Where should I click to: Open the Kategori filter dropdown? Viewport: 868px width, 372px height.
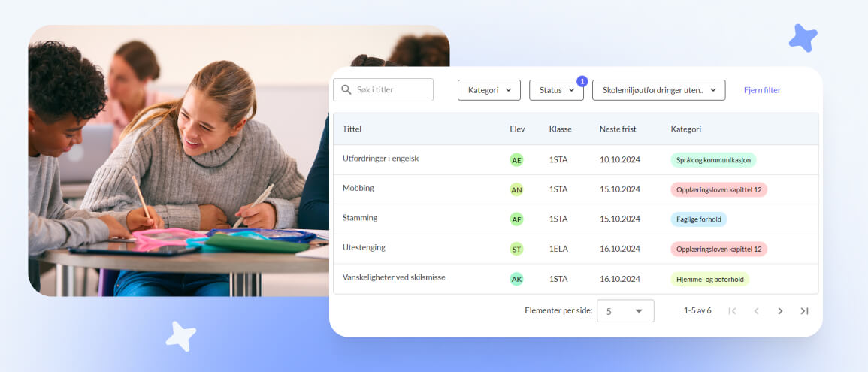coord(488,90)
